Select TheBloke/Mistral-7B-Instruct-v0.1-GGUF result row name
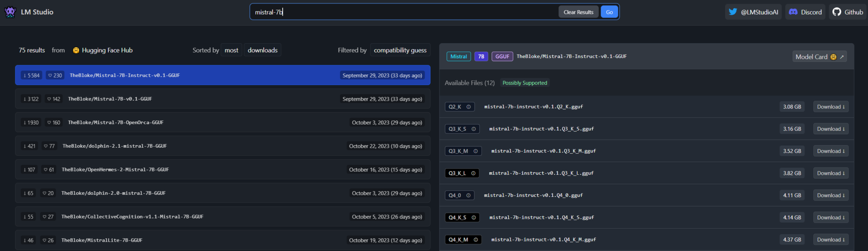This screenshot has height=251, width=868. click(x=125, y=75)
